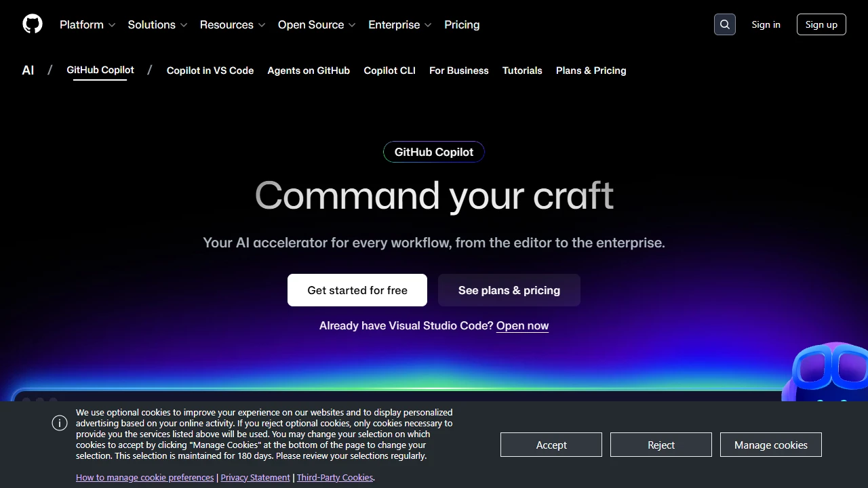View the Privacy Statement
868x488 pixels.
[255, 477]
